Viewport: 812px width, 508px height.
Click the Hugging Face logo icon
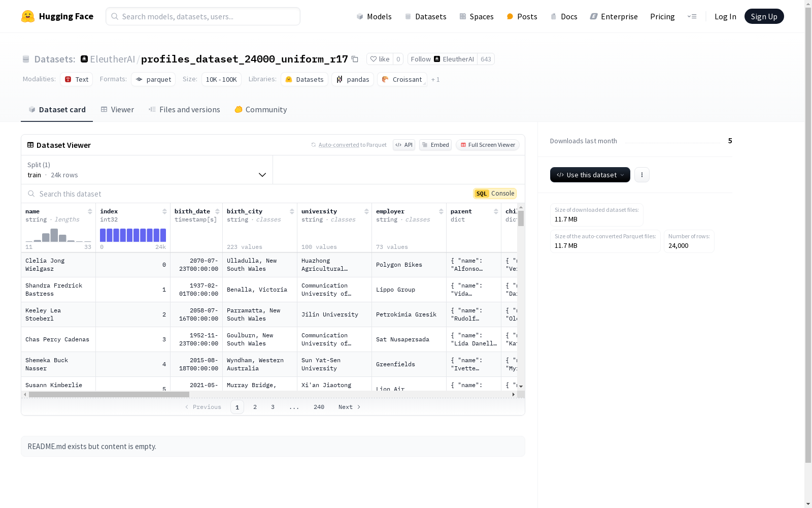[x=28, y=16]
